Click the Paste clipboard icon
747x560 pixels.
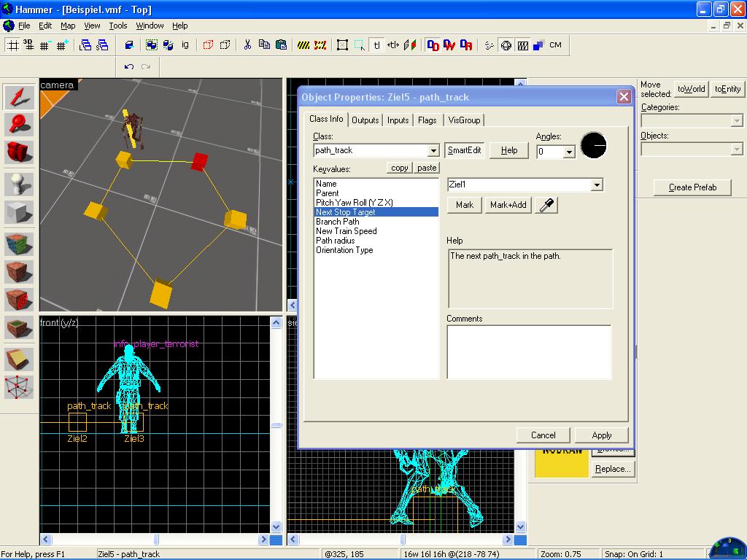281,45
